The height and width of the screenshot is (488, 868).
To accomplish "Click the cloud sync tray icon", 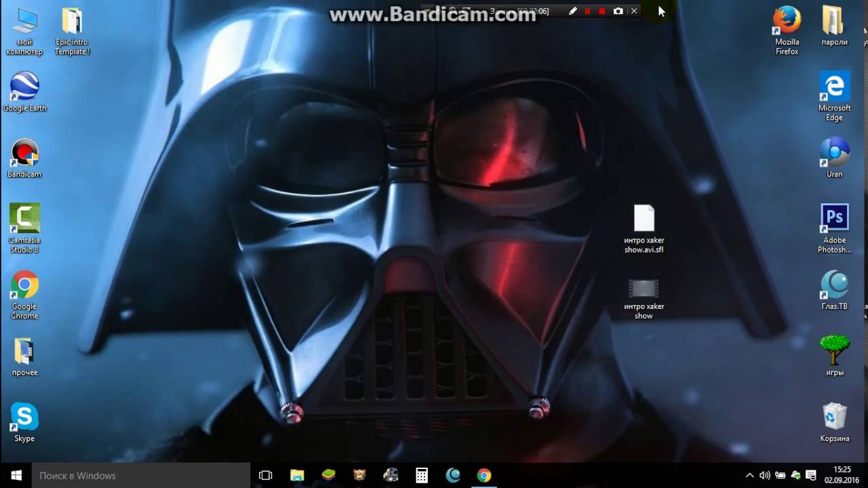I will pos(795,475).
